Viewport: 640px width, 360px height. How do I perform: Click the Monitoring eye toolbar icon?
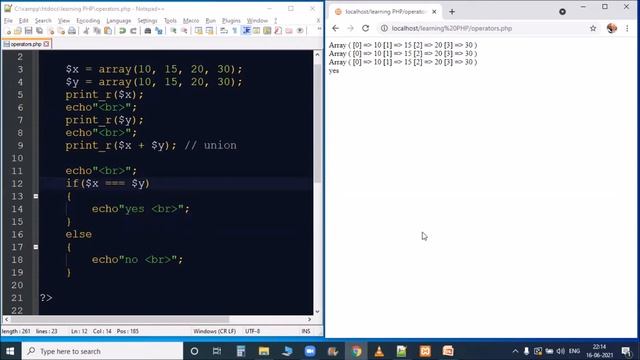(300, 31)
